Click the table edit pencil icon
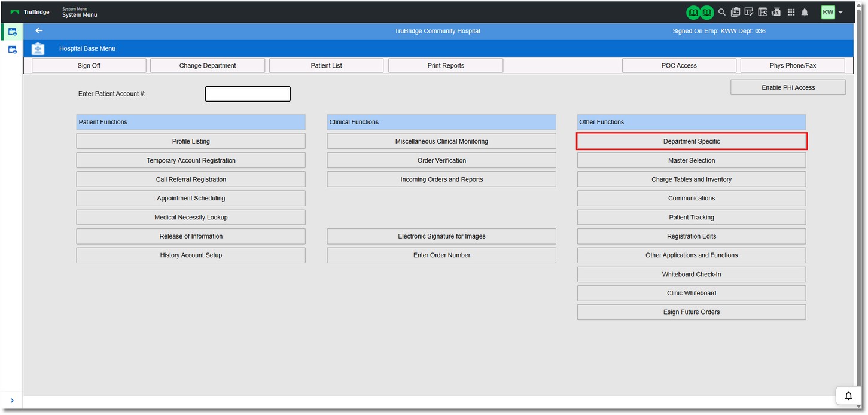 tap(748, 12)
